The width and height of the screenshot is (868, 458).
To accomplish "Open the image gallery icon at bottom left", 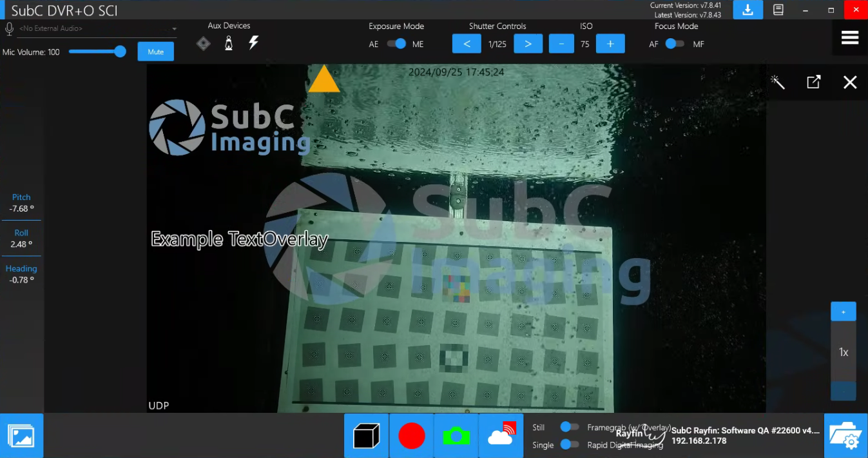I will point(21,436).
